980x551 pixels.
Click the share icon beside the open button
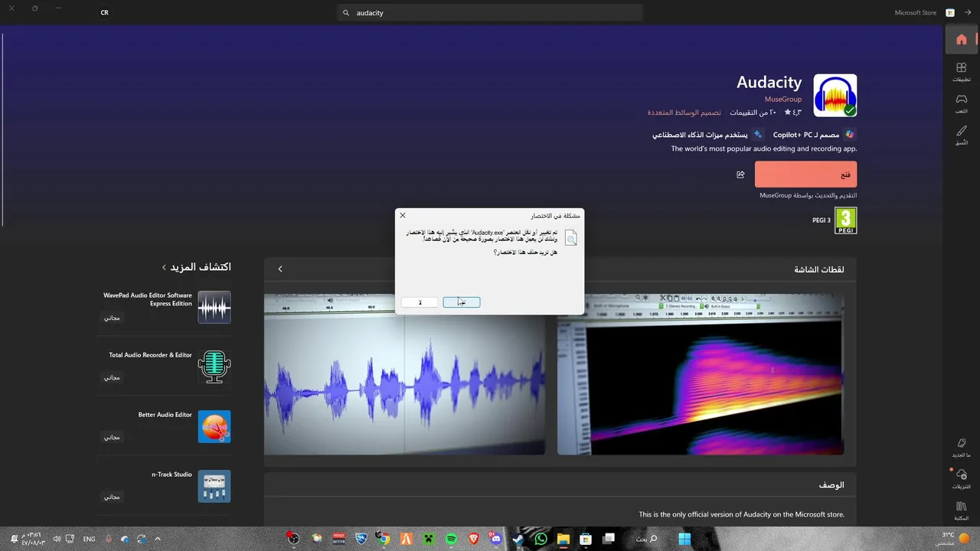(740, 174)
